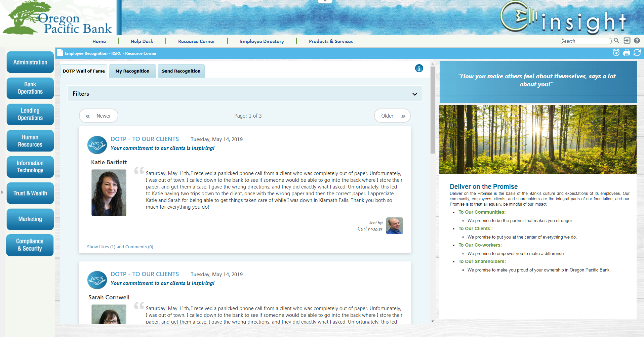Click 'DOTP - TO OUR CLIENTS' heading on Sarah's card
This screenshot has width=644, height=337.
point(145,274)
